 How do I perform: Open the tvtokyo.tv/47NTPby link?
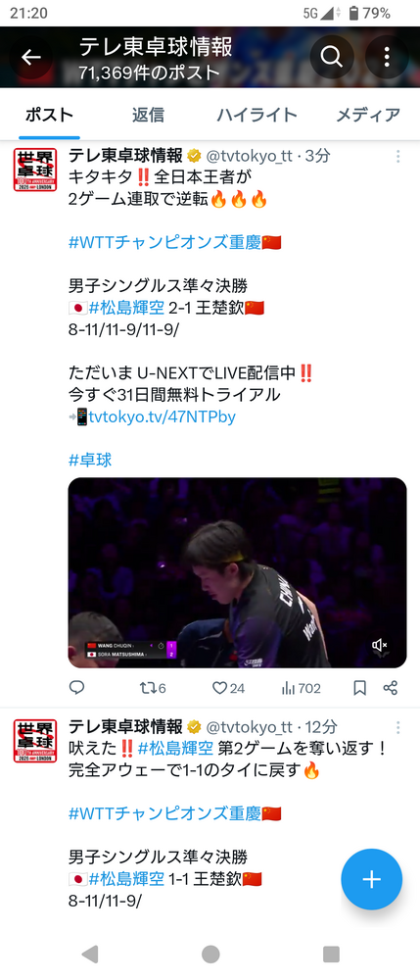pyautogui.click(x=163, y=416)
